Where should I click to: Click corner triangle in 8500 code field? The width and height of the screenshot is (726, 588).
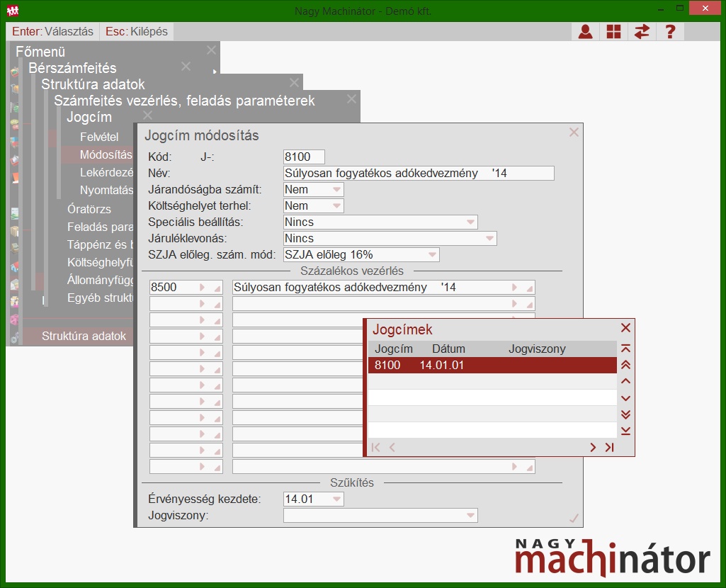[x=217, y=288]
